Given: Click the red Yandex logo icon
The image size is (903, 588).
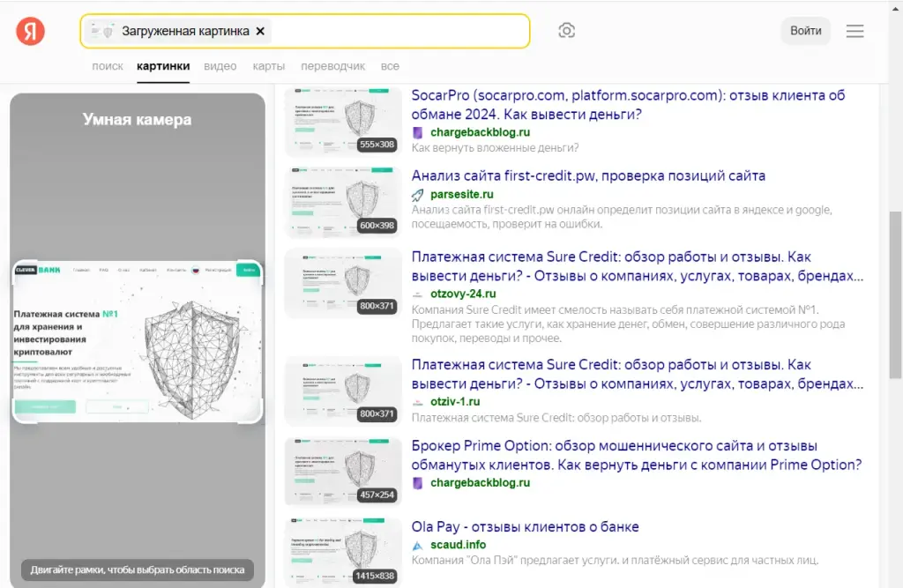Looking at the screenshot, I should (30, 31).
